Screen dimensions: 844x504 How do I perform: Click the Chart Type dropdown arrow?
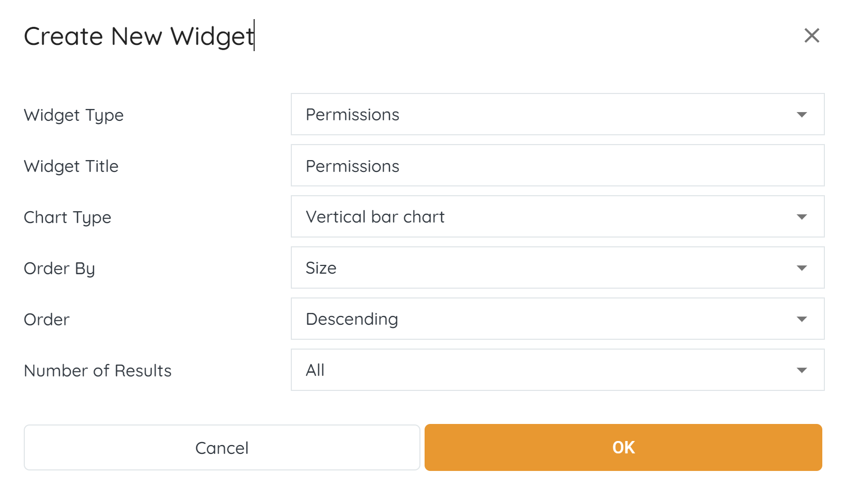802,217
